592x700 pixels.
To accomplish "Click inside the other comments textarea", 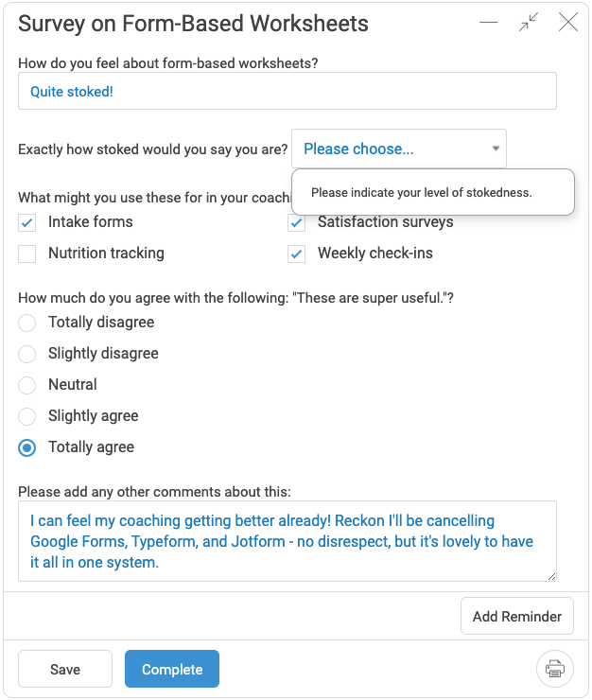I will [287, 541].
